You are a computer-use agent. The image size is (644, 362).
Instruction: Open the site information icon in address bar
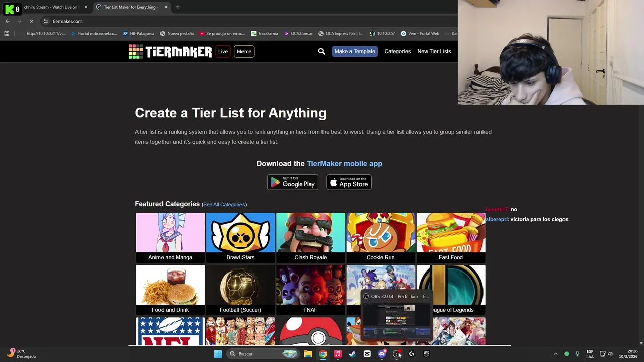[46, 21]
